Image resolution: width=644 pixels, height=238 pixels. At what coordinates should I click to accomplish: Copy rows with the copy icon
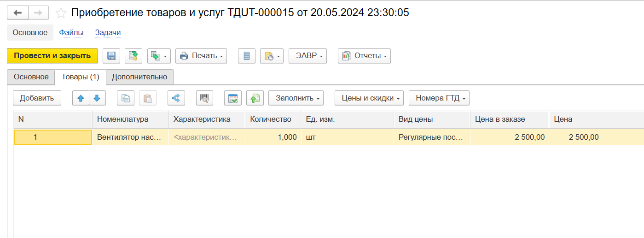(126, 98)
